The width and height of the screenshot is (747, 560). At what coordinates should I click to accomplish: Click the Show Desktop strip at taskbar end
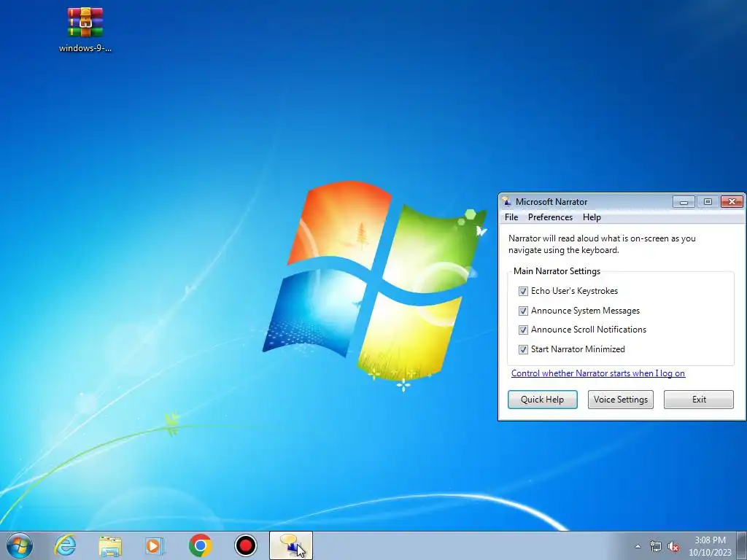point(742,545)
